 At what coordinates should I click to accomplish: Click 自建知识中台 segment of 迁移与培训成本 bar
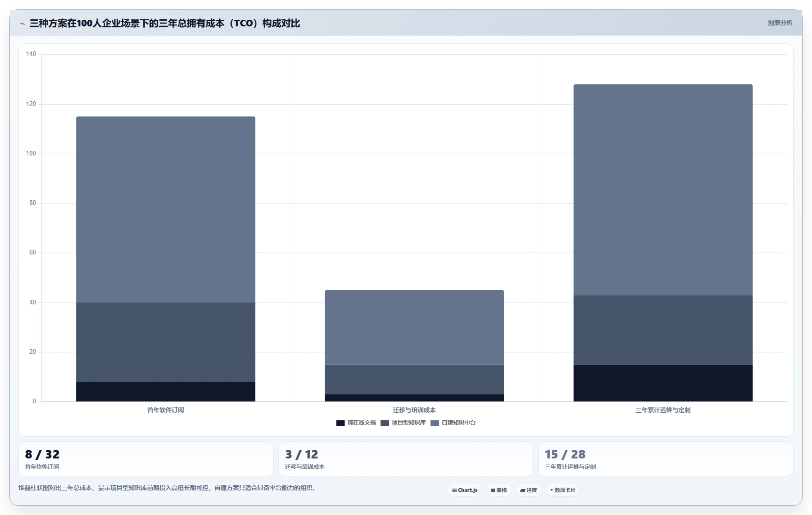click(x=414, y=327)
